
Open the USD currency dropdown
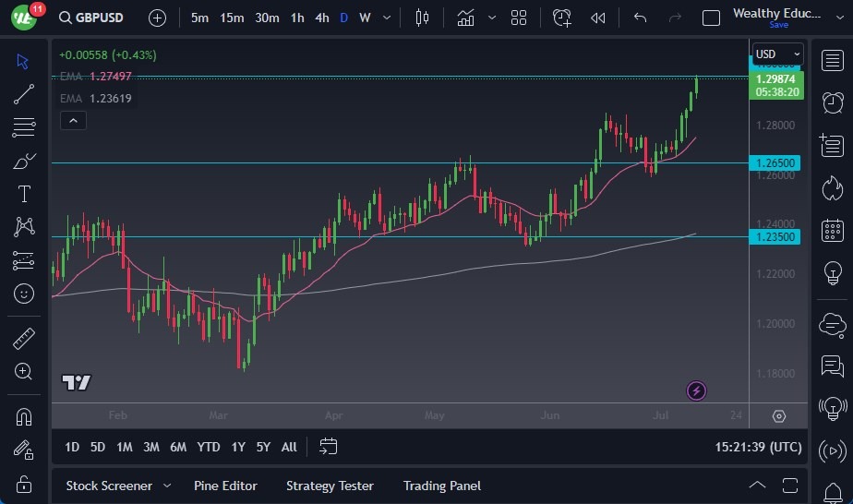(777, 54)
